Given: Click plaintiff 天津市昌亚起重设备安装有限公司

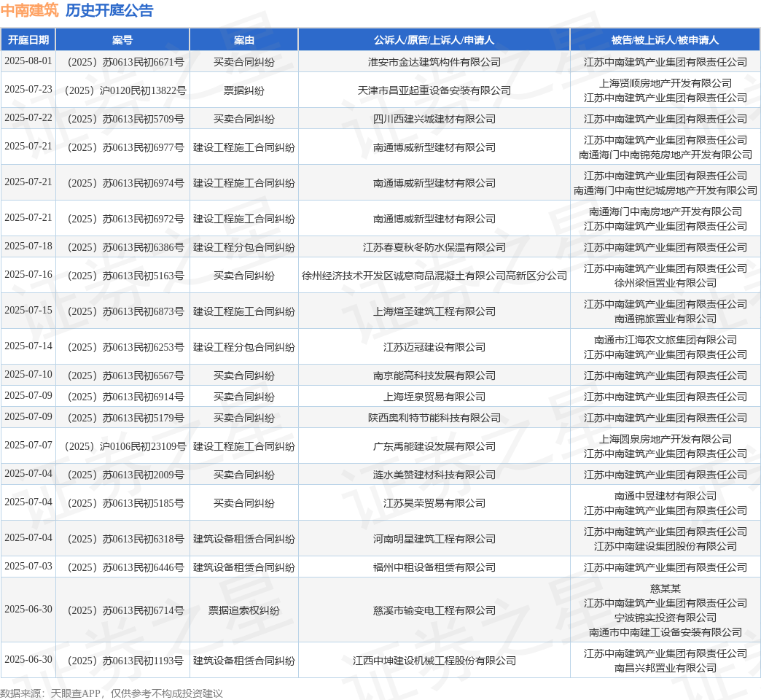Looking at the screenshot, I should [434, 90].
